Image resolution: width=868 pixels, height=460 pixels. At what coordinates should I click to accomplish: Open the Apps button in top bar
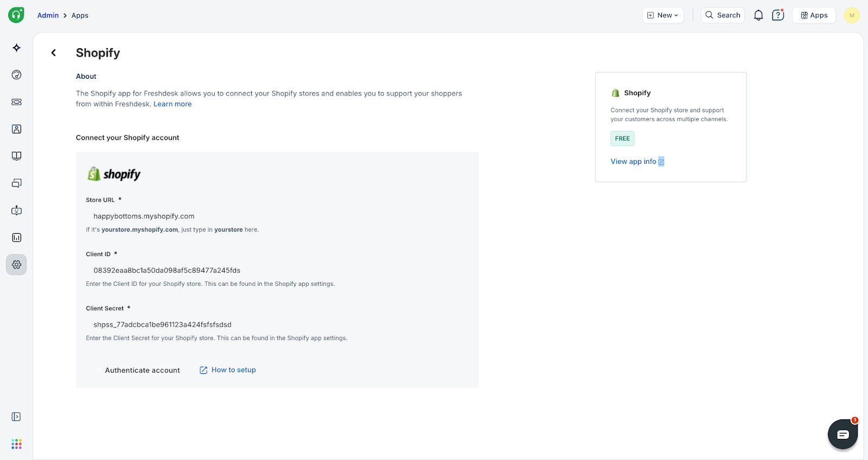(814, 15)
